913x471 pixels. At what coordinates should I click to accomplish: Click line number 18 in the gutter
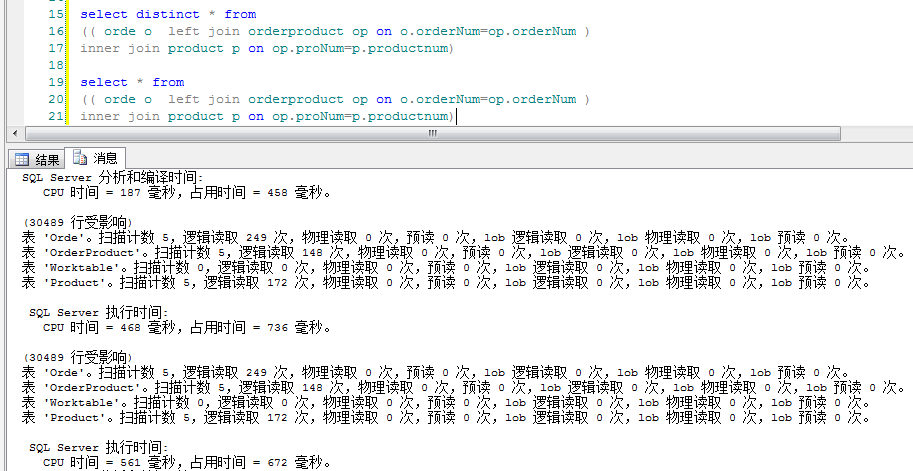click(55, 65)
